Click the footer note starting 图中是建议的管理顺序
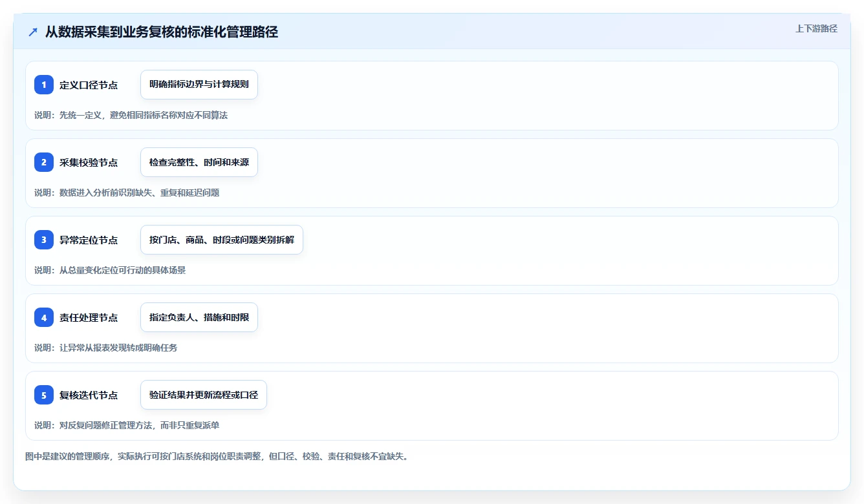 217,456
